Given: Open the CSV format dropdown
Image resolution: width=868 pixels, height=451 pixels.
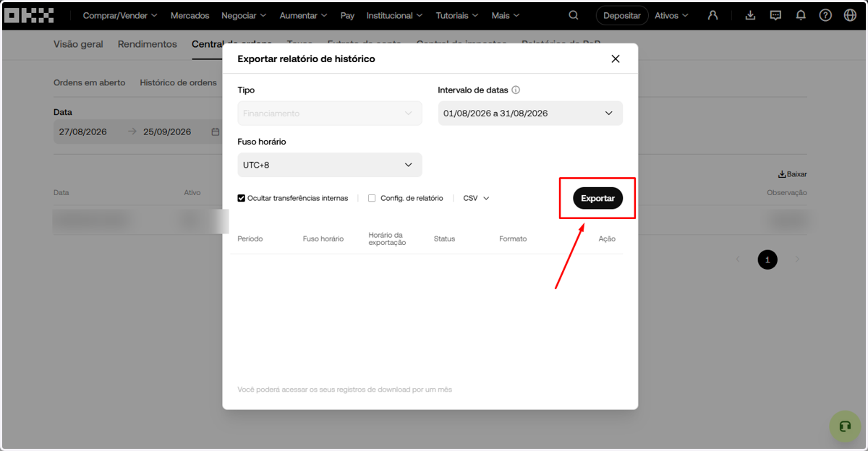Looking at the screenshot, I should point(476,198).
